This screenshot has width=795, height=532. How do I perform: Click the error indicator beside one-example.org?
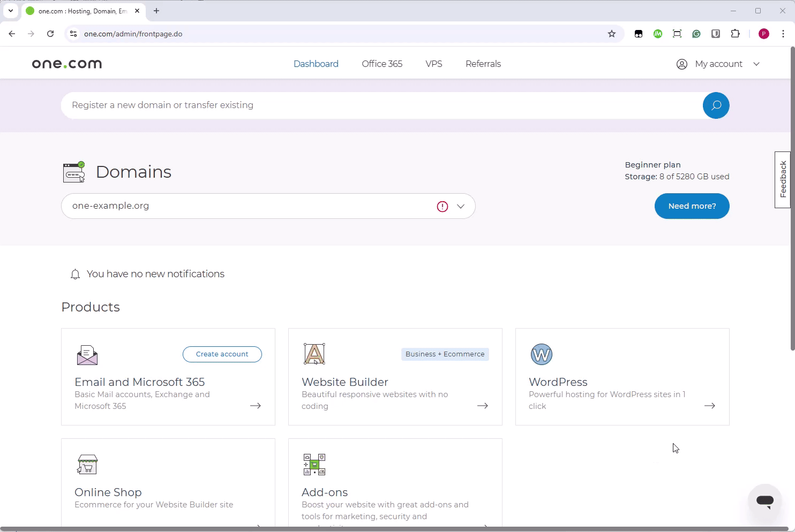(442, 206)
